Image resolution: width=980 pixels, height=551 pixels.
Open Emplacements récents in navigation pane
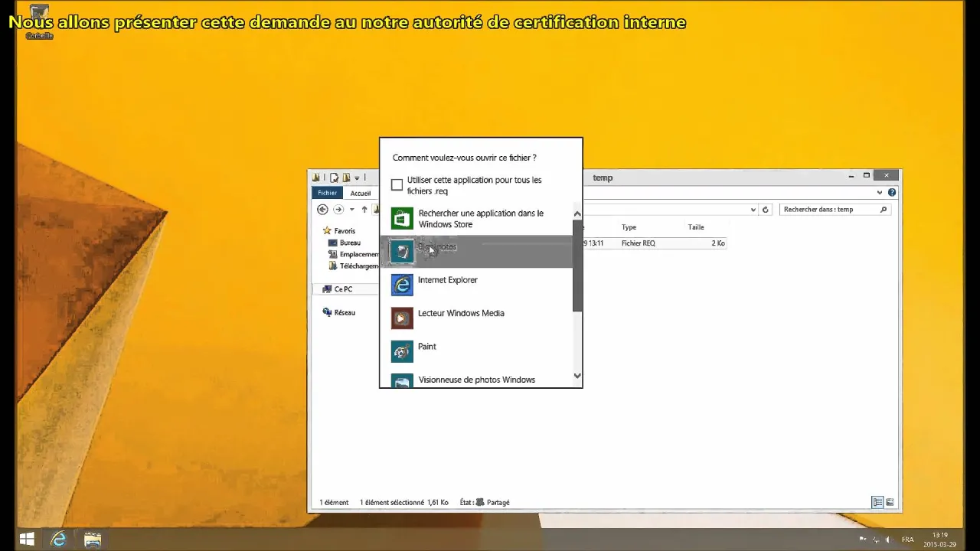click(x=354, y=254)
